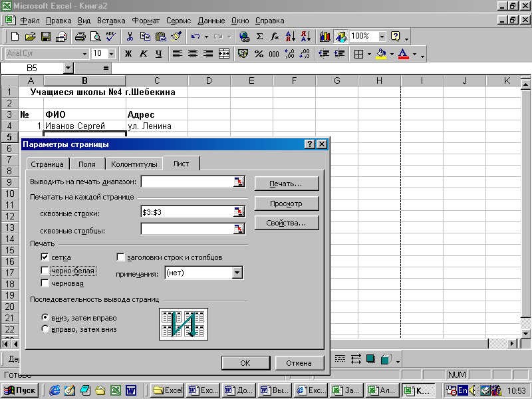Enable the черновая draft checkbox
Image resolution: width=532 pixels, height=399 pixels.
click(x=45, y=283)
